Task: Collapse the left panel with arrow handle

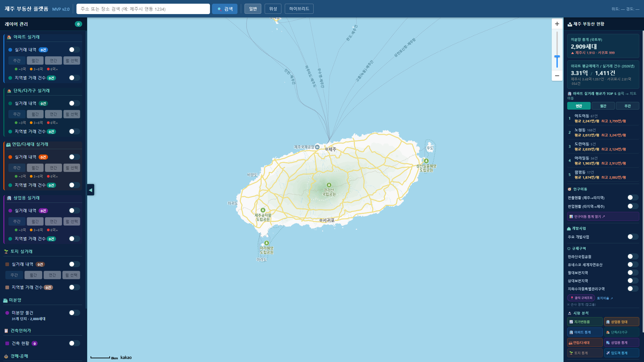Action: 91,190
